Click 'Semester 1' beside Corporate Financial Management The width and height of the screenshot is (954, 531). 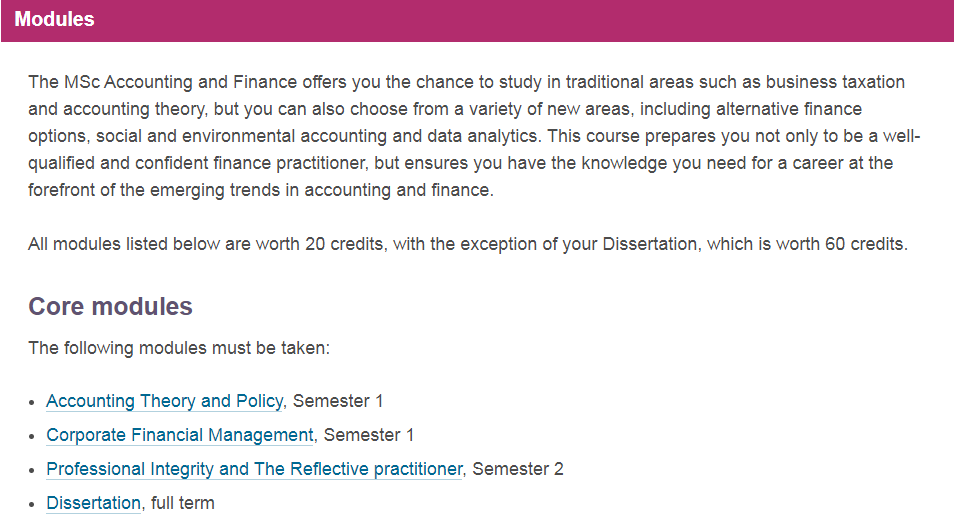[x=369, y=435]
